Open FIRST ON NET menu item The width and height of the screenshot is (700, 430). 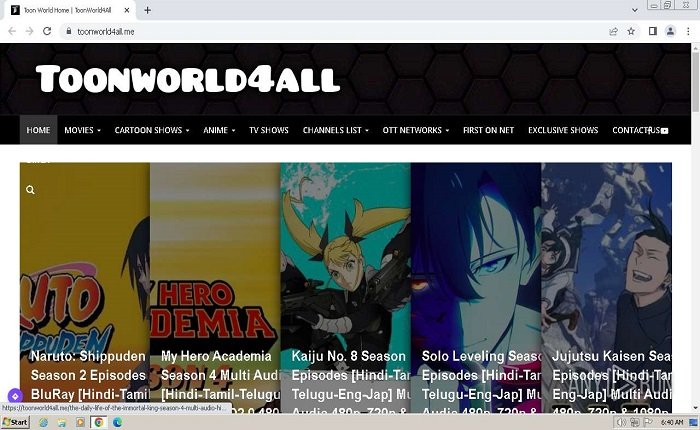(x=488, y=130)
